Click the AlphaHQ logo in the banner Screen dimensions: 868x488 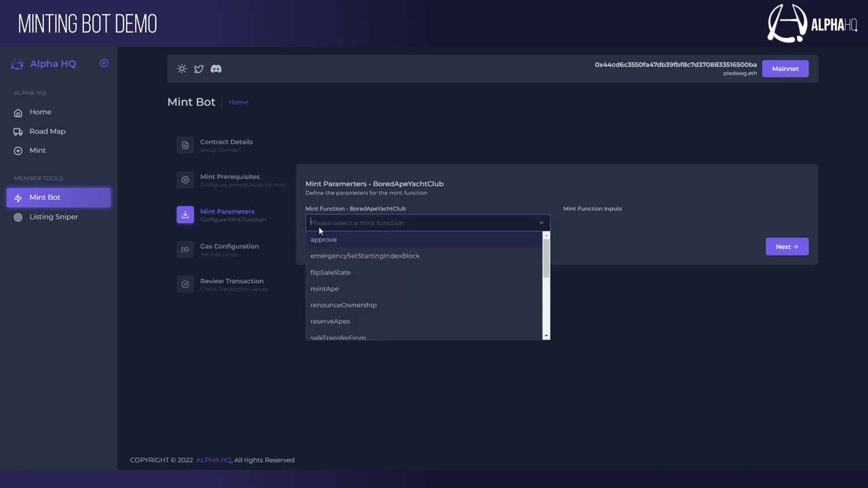tap(812, 24)
